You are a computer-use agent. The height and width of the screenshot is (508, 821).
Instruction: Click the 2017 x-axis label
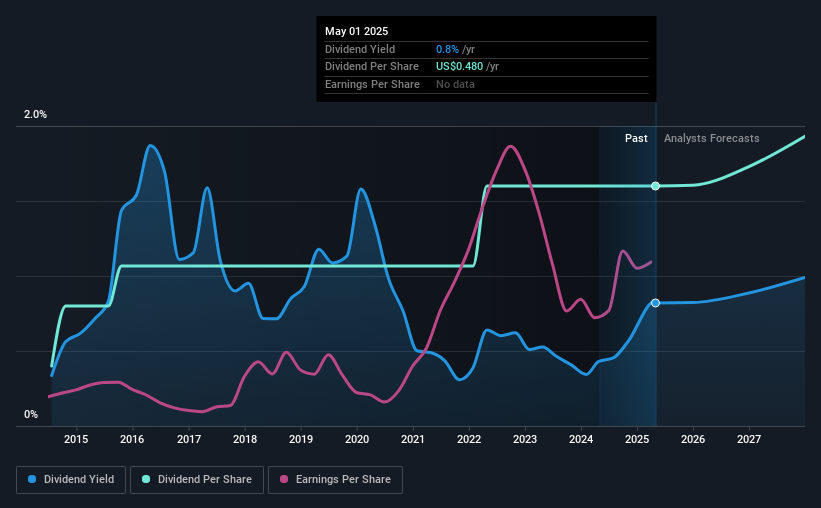tap(188, 439)
